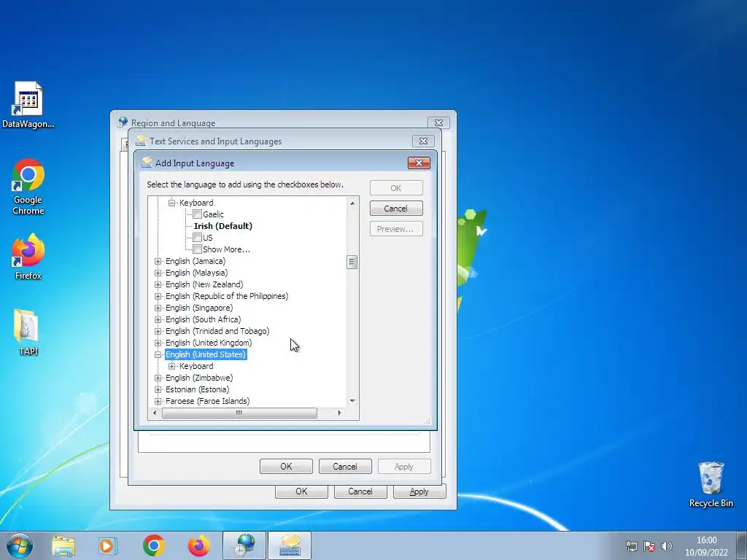Screen dimensions: 747x560
Task: Open the Recycle Bin
Action: click(x=711, y=484)
